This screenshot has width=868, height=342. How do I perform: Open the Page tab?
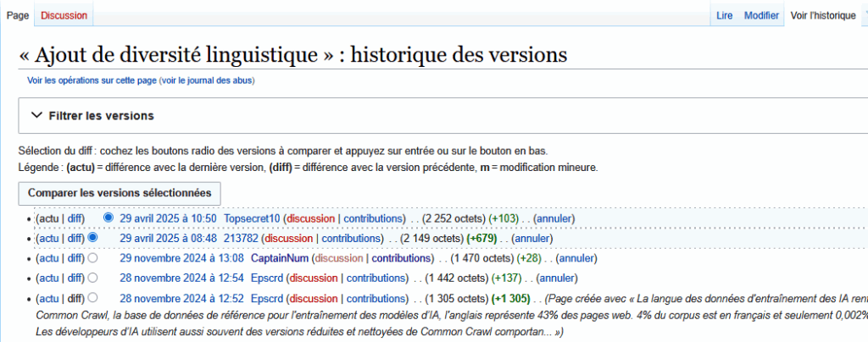pyautogui.click(x=17, y=15)
